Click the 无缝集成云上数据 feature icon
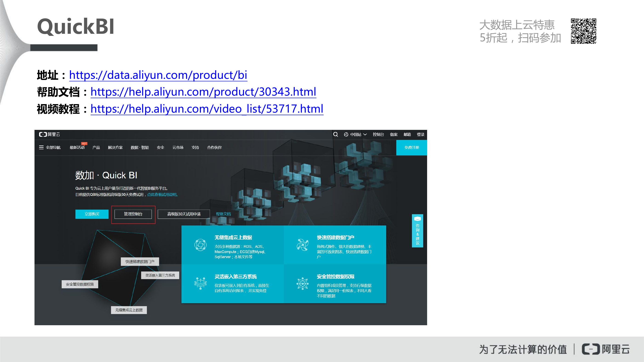 click(x=201, y=245)
